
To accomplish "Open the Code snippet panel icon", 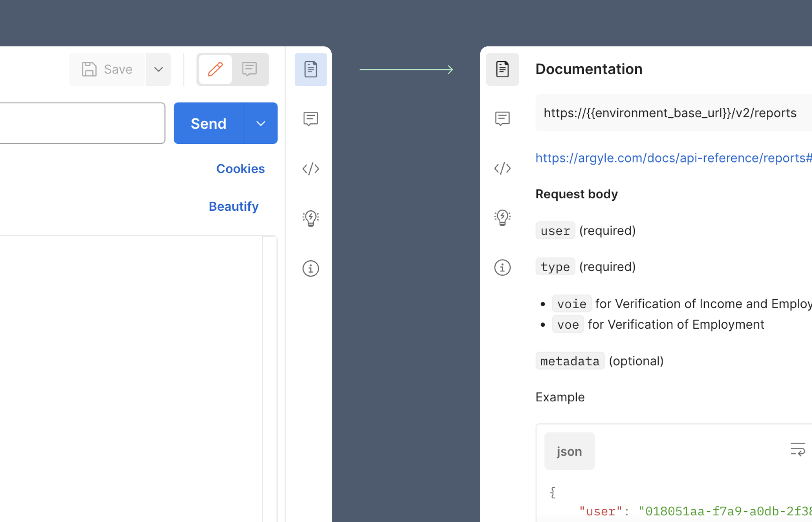I will coord(310,169).
